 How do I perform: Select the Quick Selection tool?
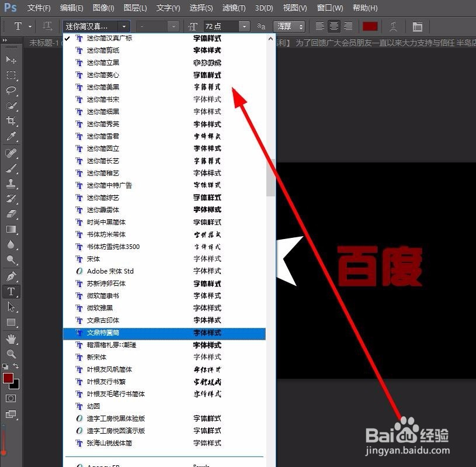11,106
